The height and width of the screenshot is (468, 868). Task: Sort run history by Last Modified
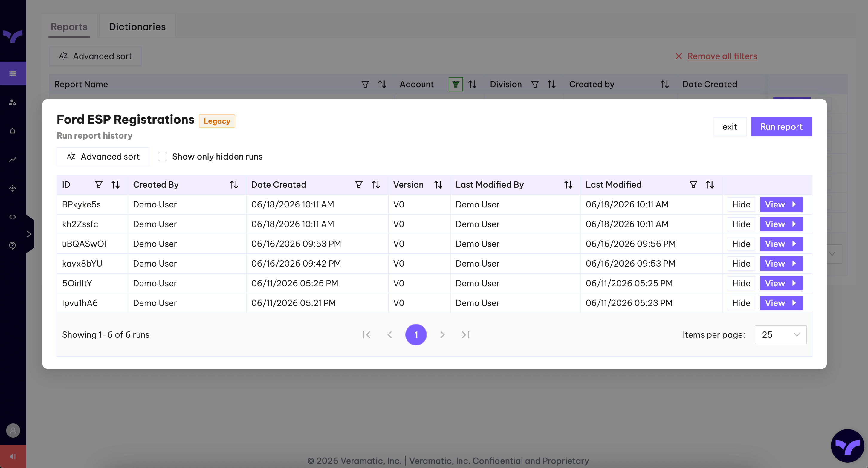click(x=710, y=185)
